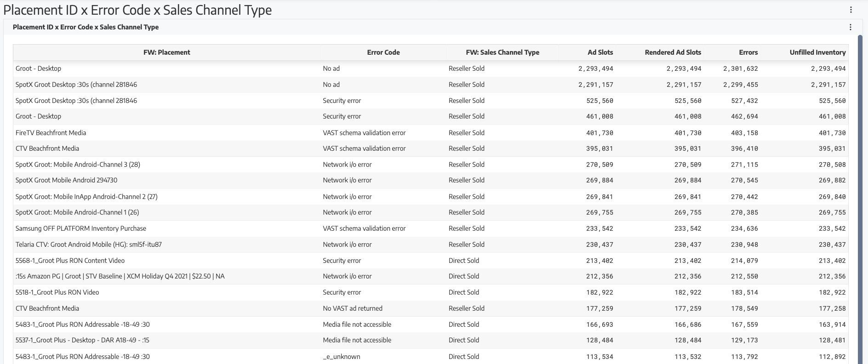Click the Unfilled Inventory value 128,481

coord(832,341)
